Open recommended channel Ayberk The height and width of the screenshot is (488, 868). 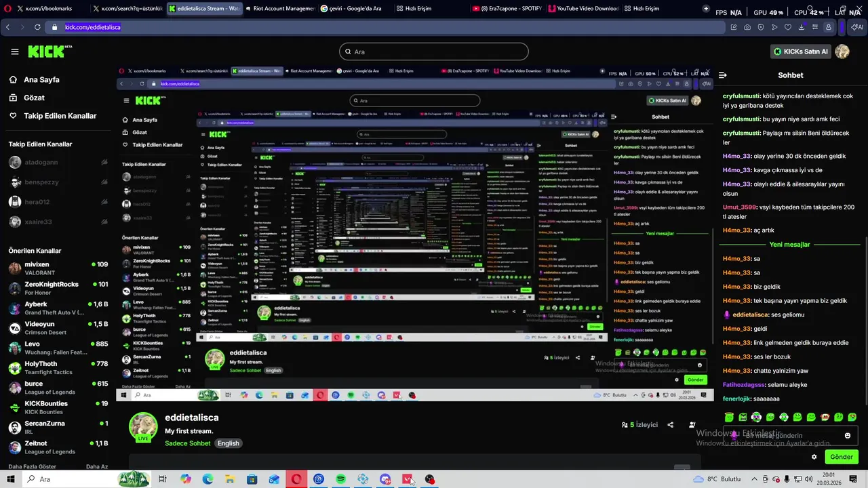tap(58, 308)
